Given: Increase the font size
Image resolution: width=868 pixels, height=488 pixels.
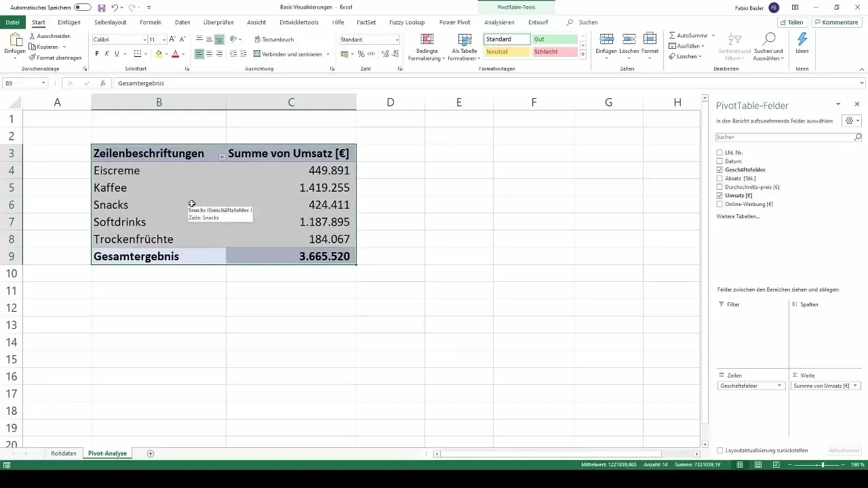Looking at the screenshot, I should (x=172, y=39).
